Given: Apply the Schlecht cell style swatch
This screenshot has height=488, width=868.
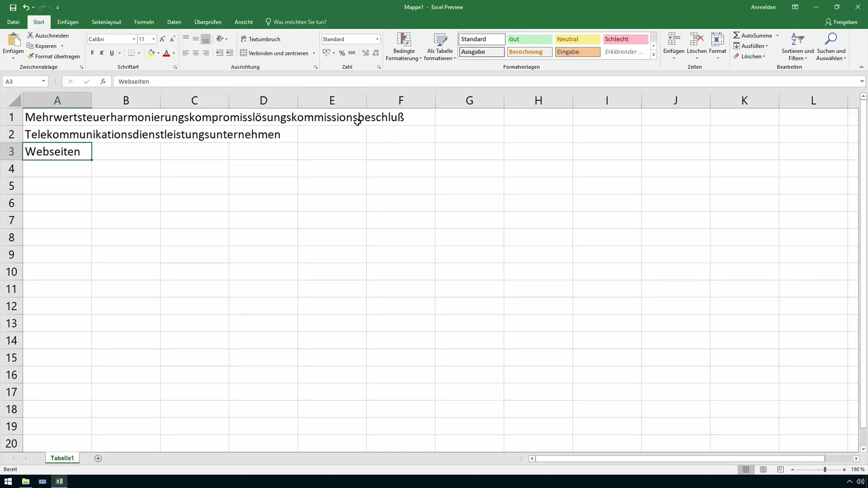Looking at the screenshot, I should [x=625, y=39].
